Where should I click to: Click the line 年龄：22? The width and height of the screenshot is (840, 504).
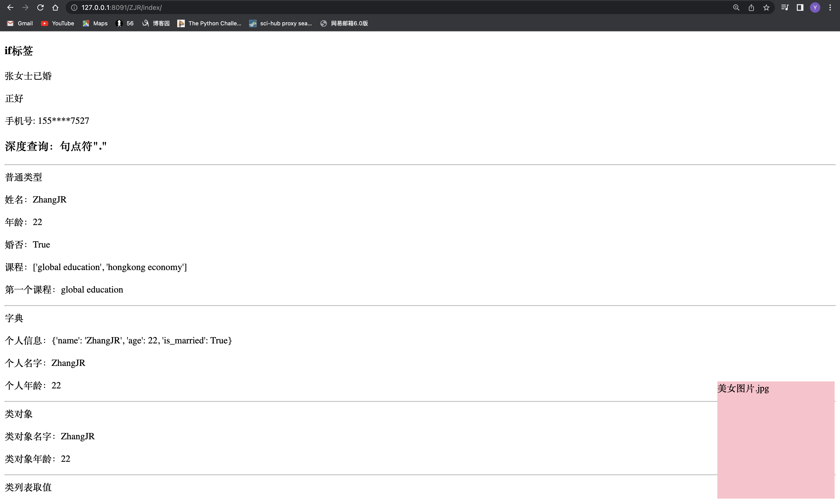click(23, 222)
